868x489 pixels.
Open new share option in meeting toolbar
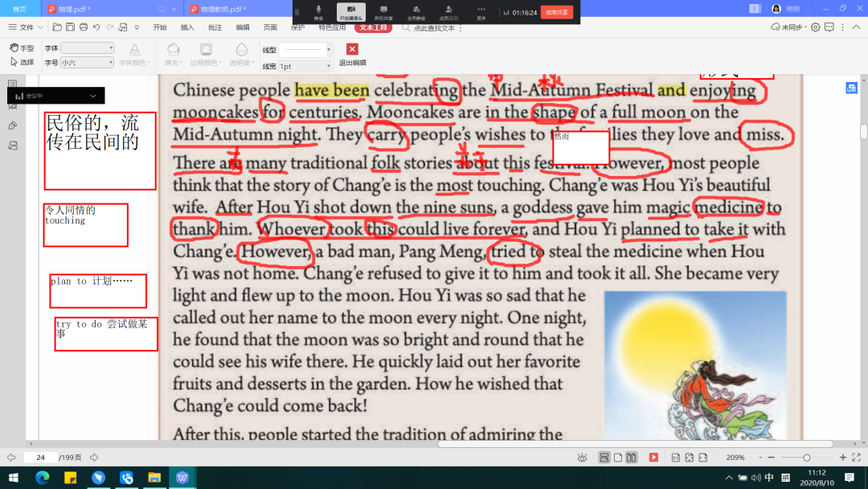click(x=383, y=12)
